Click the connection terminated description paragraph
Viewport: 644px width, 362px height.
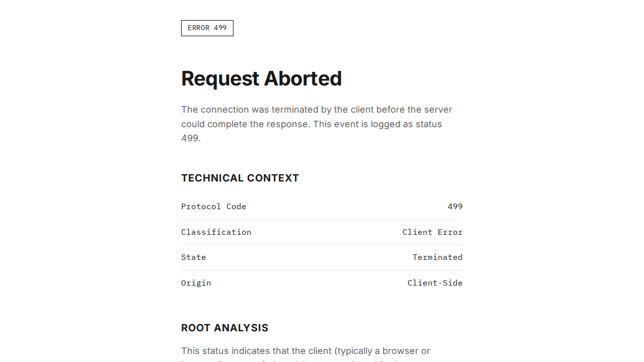point(316,124)
